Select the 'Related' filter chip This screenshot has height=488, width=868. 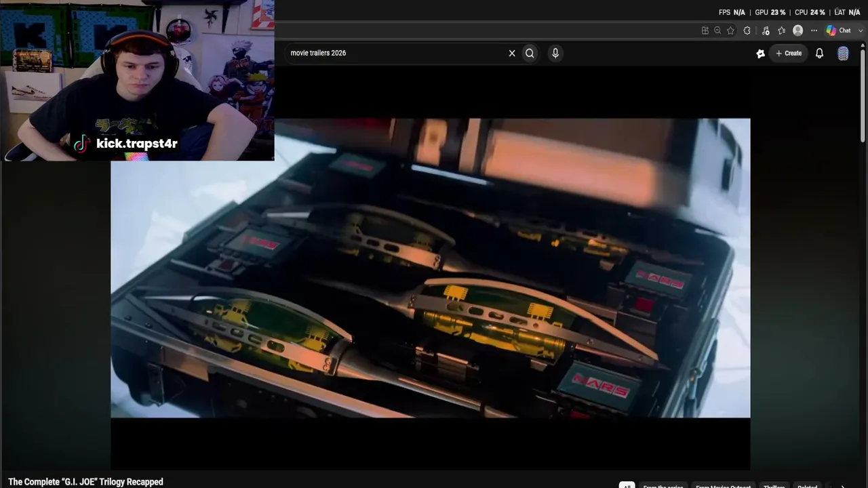[x=807, y=486]
